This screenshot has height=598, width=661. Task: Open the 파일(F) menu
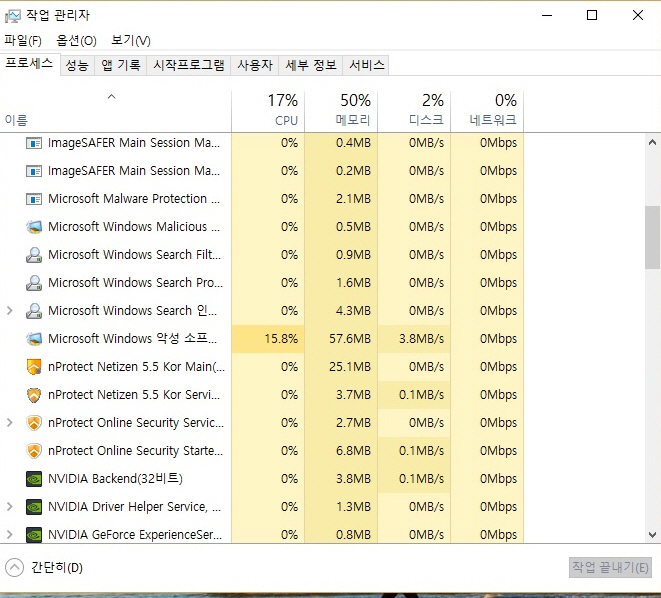(x=23, y=40)
